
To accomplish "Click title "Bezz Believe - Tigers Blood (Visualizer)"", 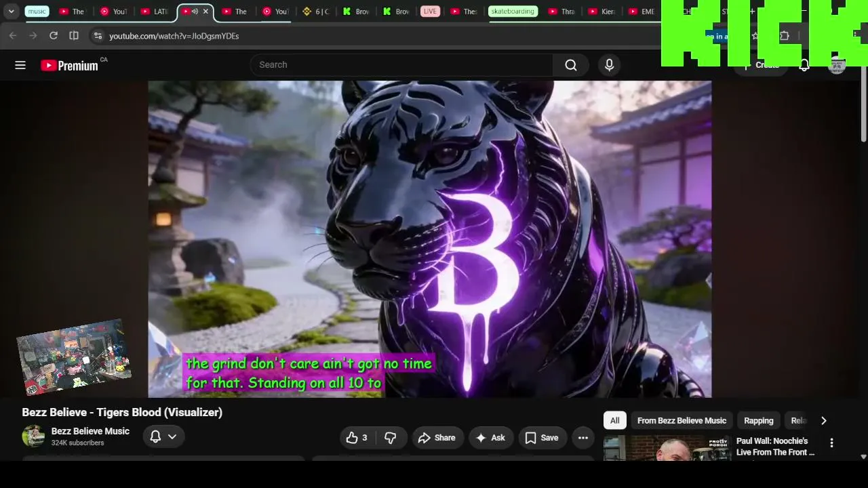I will point(122,412).
